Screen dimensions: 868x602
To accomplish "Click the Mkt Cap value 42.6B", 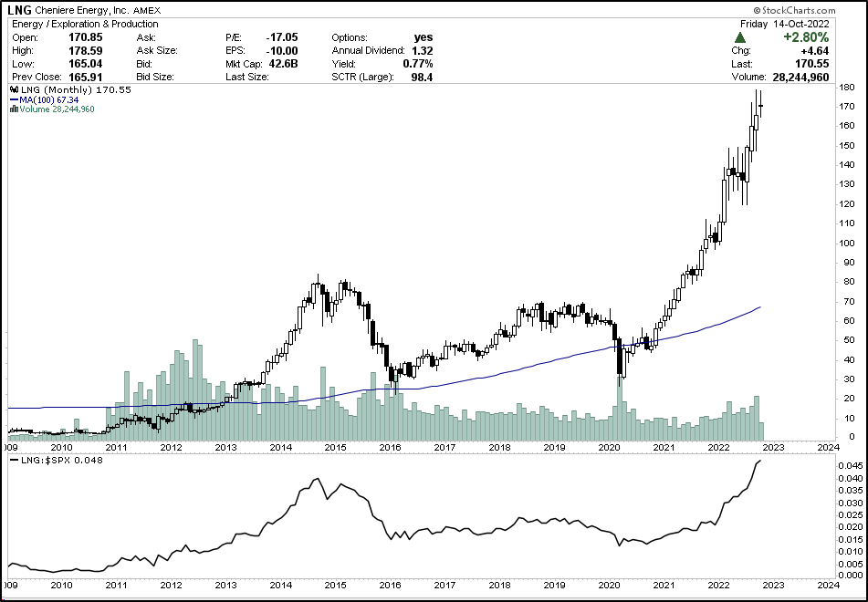I will tap(283, 64).
